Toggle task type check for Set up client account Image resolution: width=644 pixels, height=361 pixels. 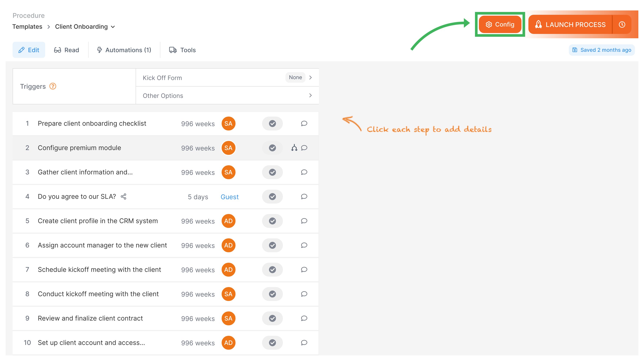[x=272, y=343]
